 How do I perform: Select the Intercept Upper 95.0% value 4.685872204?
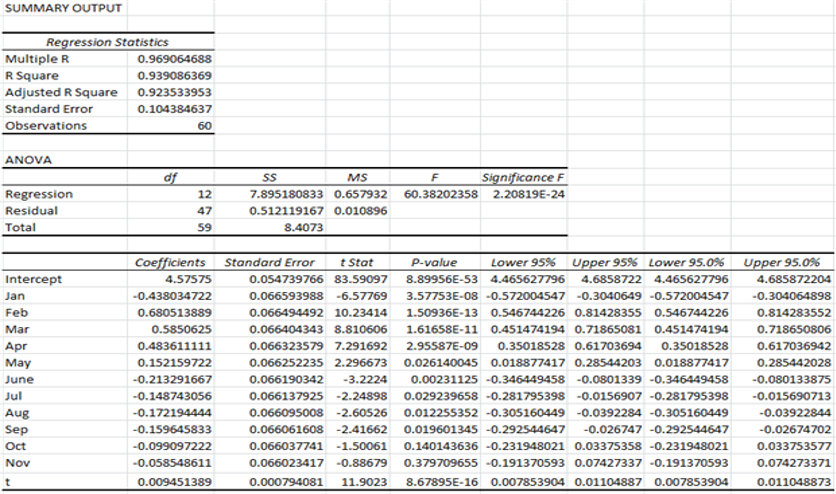click(794, 279)
